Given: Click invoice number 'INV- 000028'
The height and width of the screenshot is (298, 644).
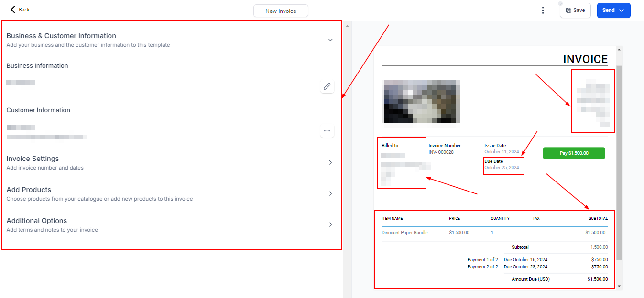Looking at the screenshot, I should click(x=441, y=152).
